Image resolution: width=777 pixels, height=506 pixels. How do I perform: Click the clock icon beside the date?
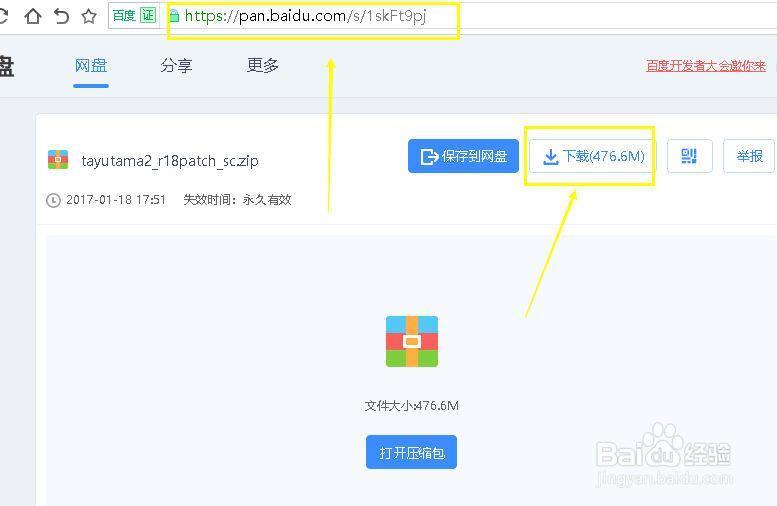click(53, 200)
